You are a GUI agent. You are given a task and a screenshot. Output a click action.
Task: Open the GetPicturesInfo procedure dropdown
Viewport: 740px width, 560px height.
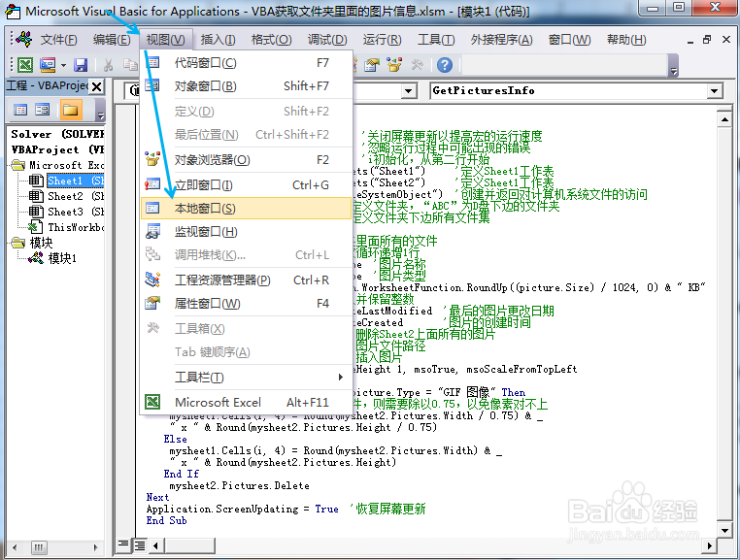pos(715,90)
